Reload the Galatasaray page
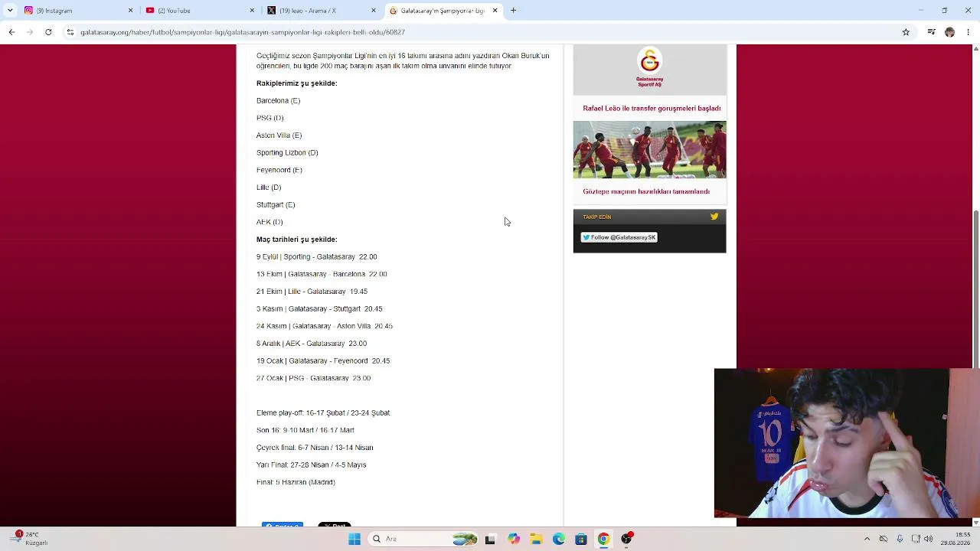The image size is (980, 551). 48,32
